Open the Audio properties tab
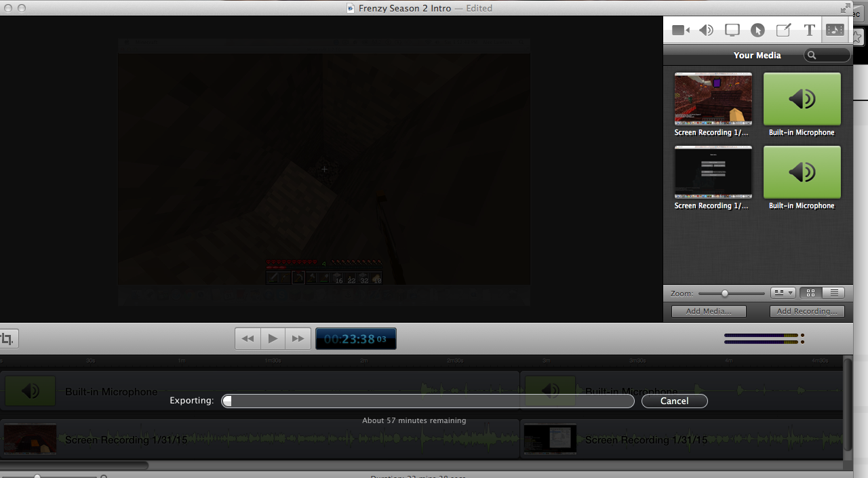This screenshot has width=868, height=478. tap(706, 30)
